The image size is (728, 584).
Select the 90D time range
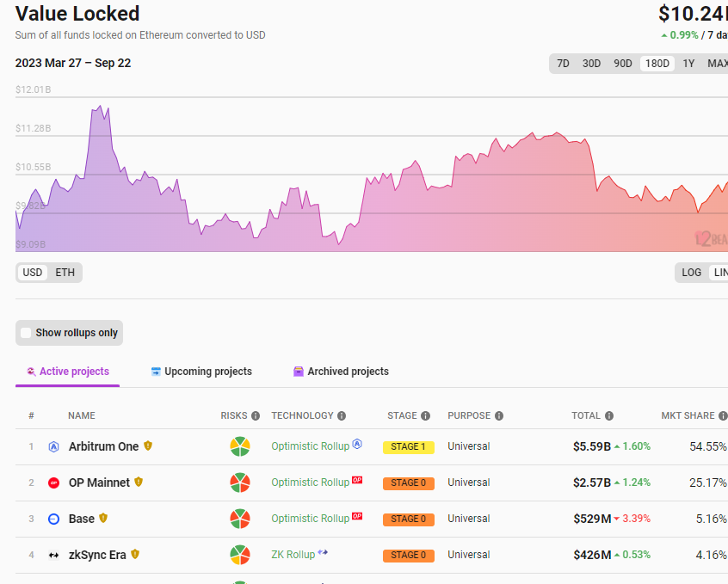pyautogui.click(x=623, y=64)
